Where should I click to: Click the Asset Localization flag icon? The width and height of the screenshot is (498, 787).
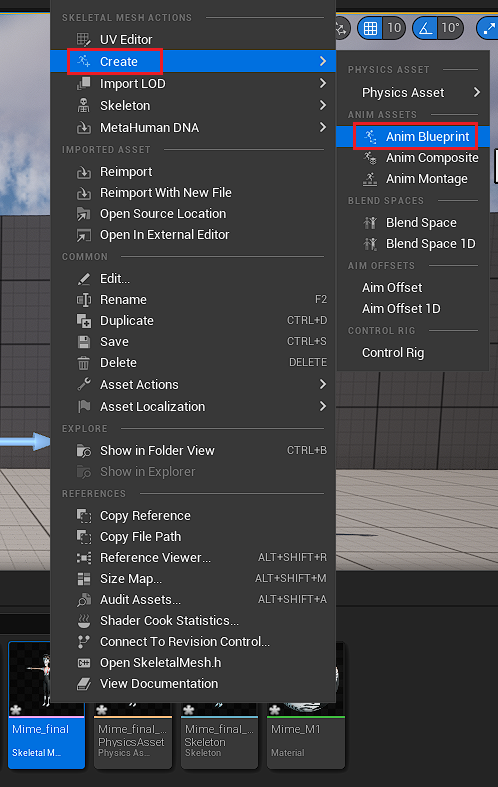[x=83, y=407]
